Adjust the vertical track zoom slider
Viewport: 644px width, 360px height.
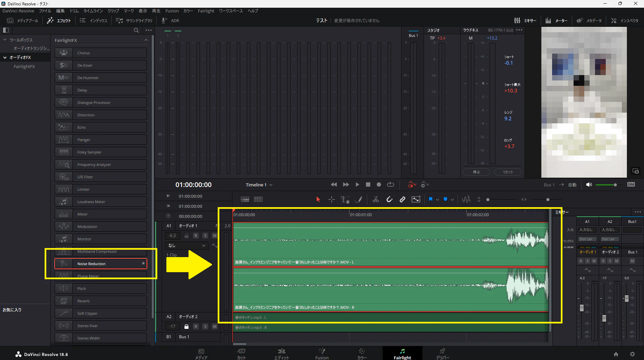coord(488,200)
